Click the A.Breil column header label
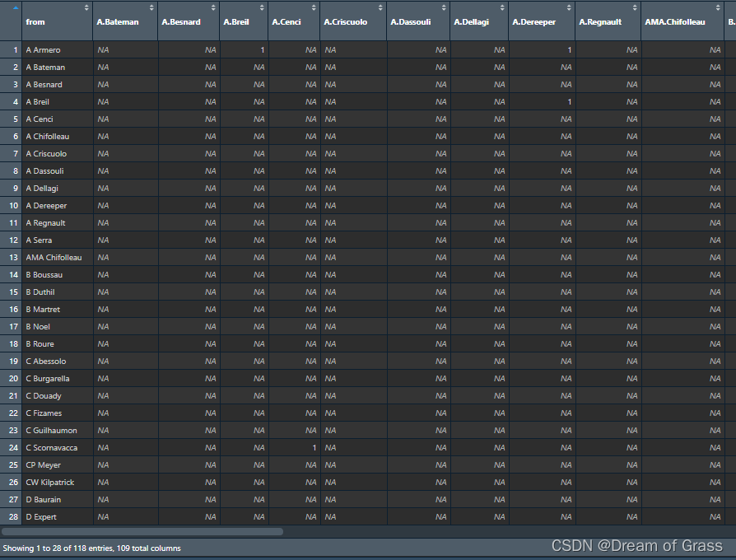The width and height of the screenshot is (736, 560). 235,22
